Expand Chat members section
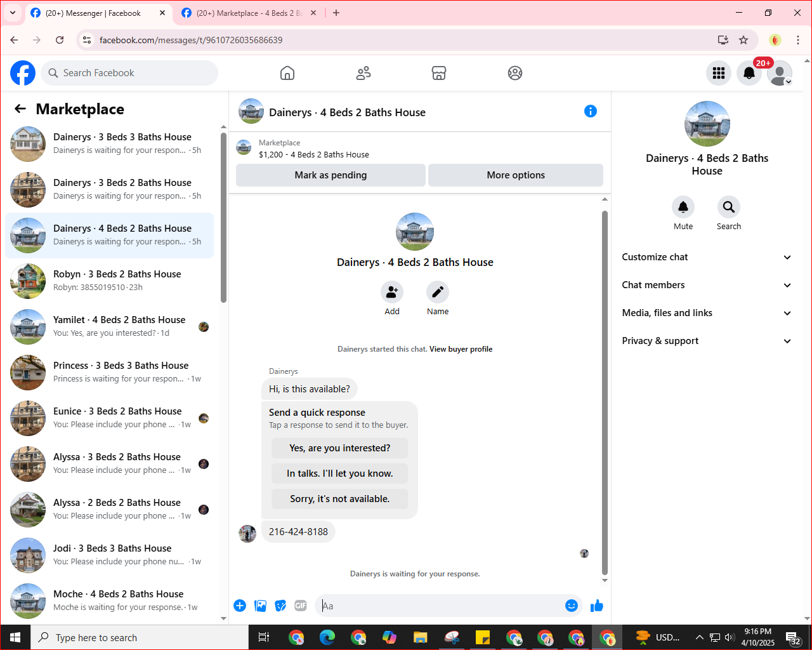 pyautogui.click(x=707, y=285)
